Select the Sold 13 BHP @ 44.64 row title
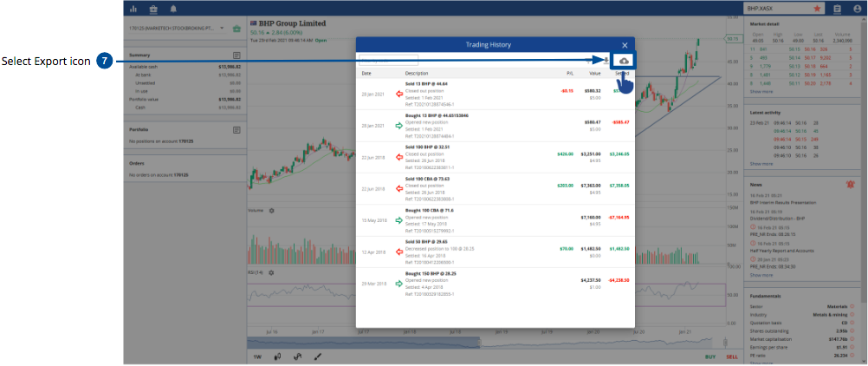This screenshot has width=868, height=366. 426,84
